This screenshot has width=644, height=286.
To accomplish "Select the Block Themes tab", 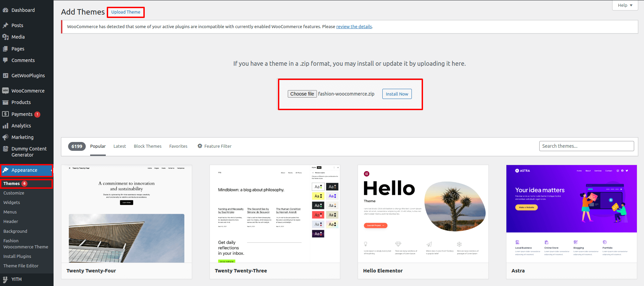I will point(147,146).
